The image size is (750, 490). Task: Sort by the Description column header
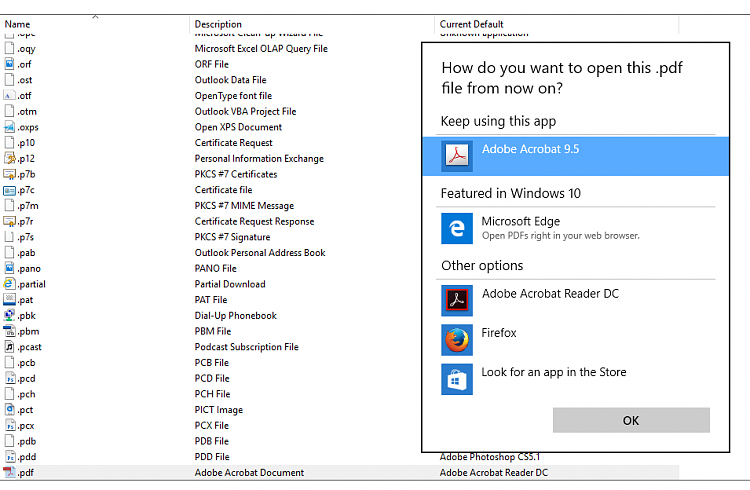[x=218, y=24]
